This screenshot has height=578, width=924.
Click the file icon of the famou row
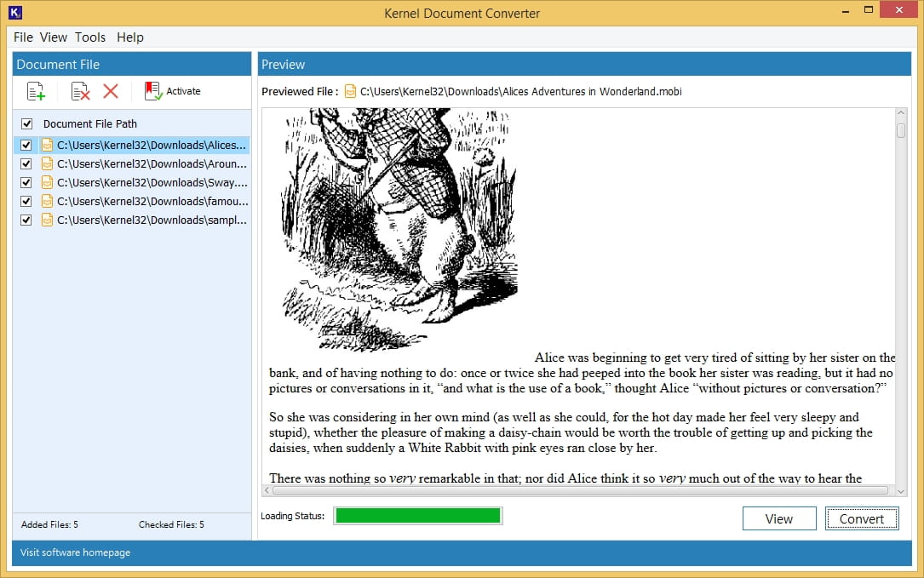[x=47, y=202]
